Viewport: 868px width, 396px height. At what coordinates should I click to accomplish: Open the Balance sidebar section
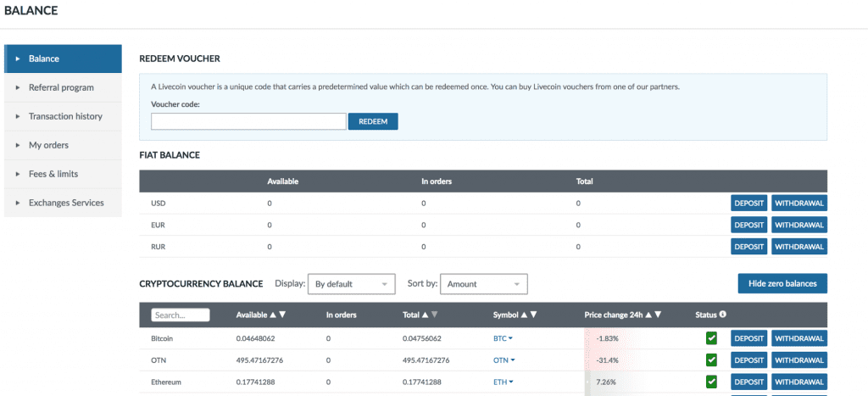point(63,59)
